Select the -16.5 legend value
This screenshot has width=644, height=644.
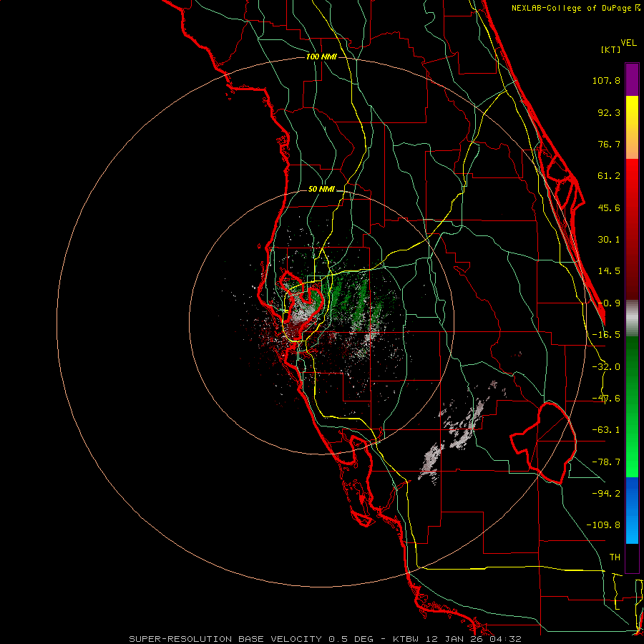(606, 335)
